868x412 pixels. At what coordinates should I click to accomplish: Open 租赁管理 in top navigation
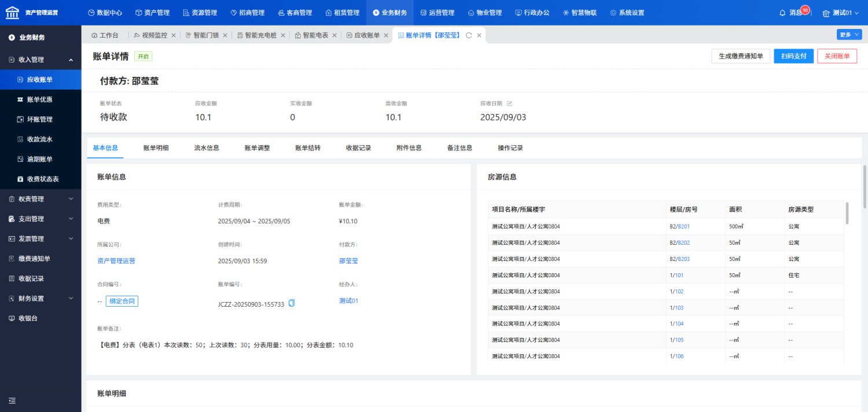point(342,13)
